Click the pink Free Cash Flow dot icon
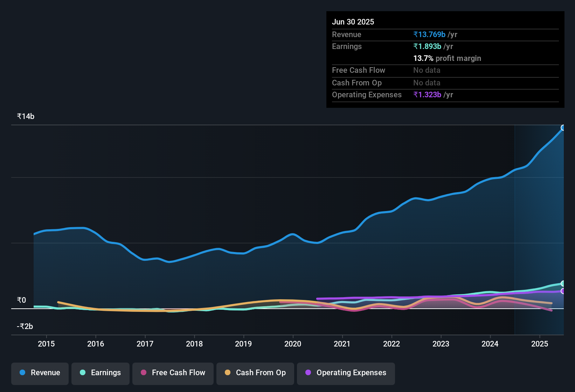This screenshot has height=392, width=575. [143, 373]
